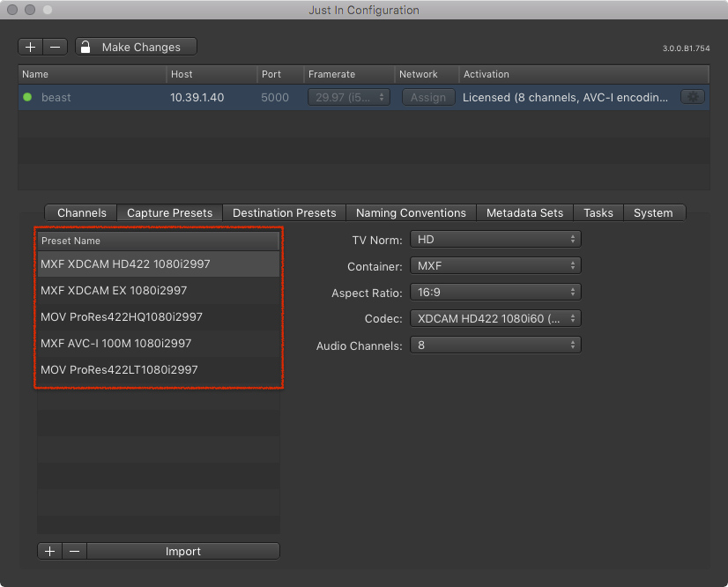Click the host value 10.39.1.40
The width and height of the screenshot is (728, 587).
click(x=197, y=97)
